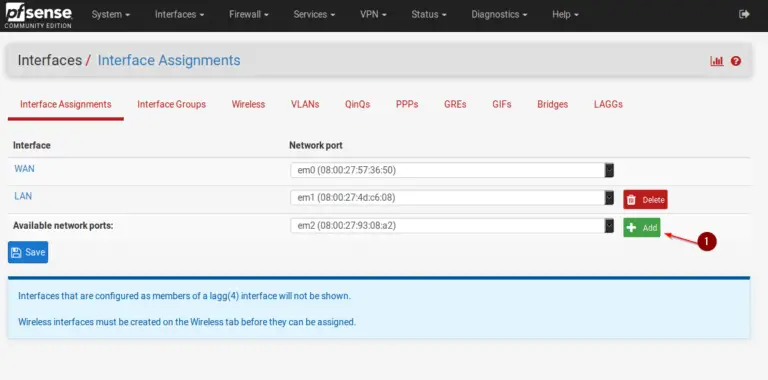Viewport: 768px width, 380px height.
Task: Switch to the GREs tab
Action: (455, 104)
